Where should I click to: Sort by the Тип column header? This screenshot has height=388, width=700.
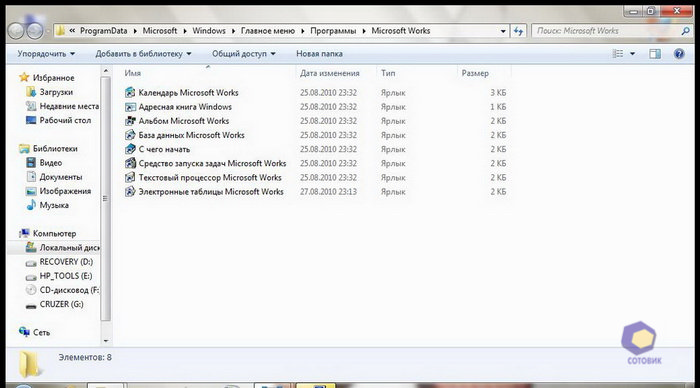(x=388, y=73)
